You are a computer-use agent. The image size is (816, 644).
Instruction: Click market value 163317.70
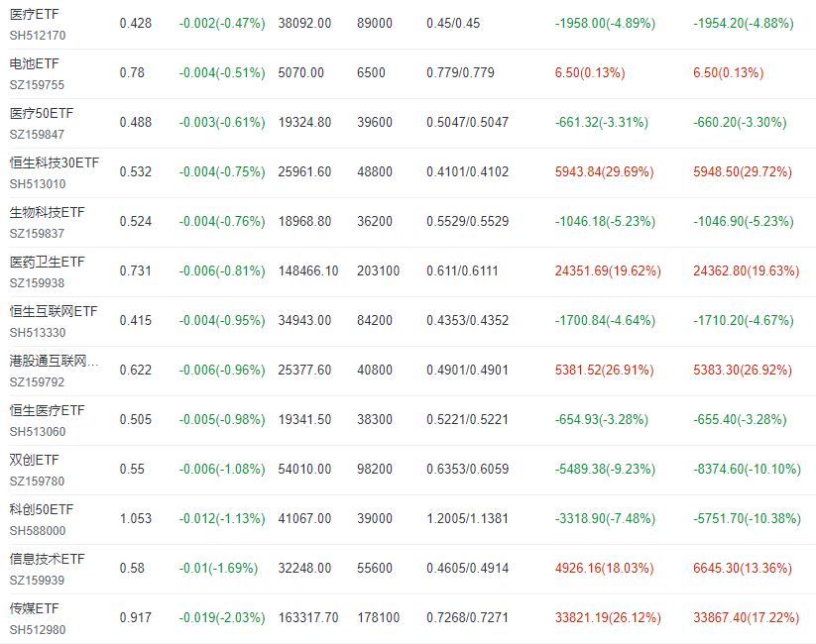click(x=308, y=617)
